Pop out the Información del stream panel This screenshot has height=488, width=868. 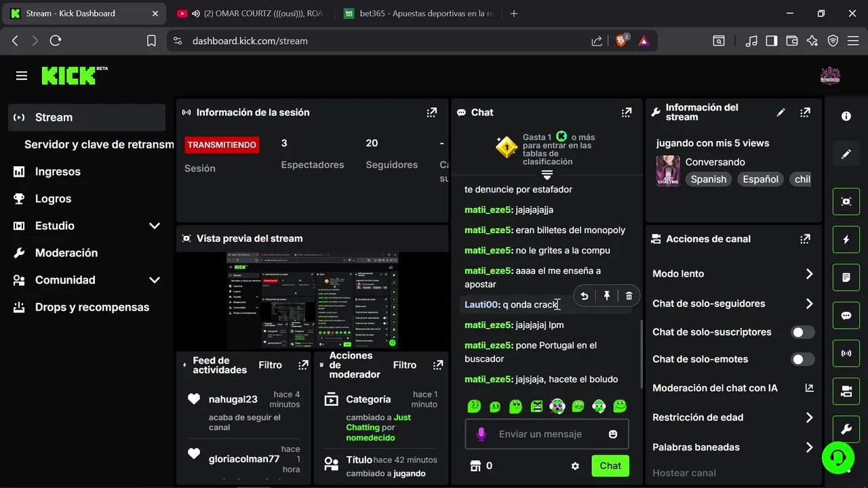point(805,113)
